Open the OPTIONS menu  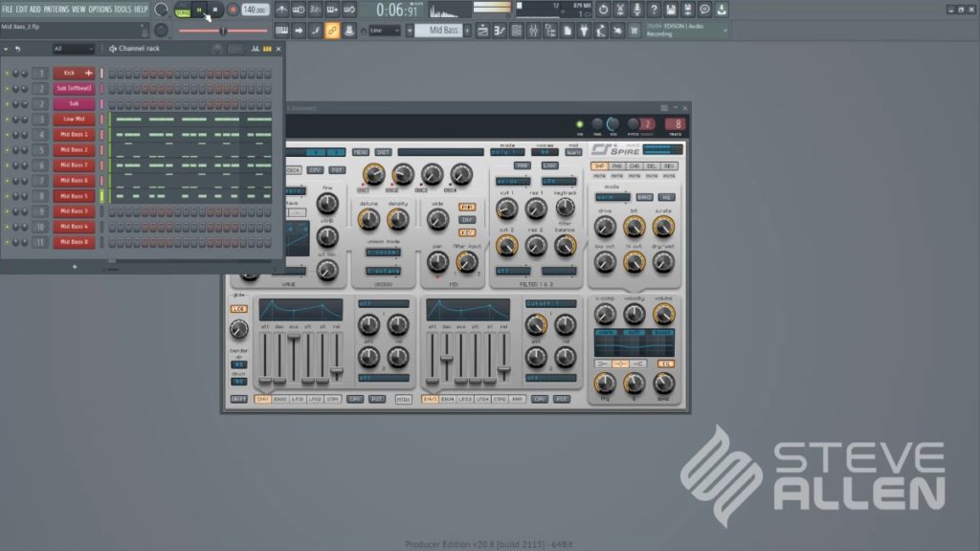coord(100,10)
